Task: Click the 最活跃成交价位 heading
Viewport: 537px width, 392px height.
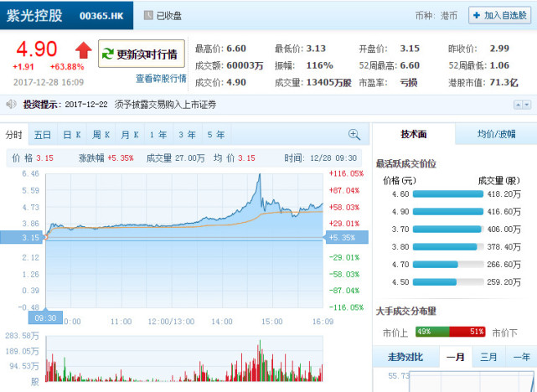Action: (x=405, y=163)
